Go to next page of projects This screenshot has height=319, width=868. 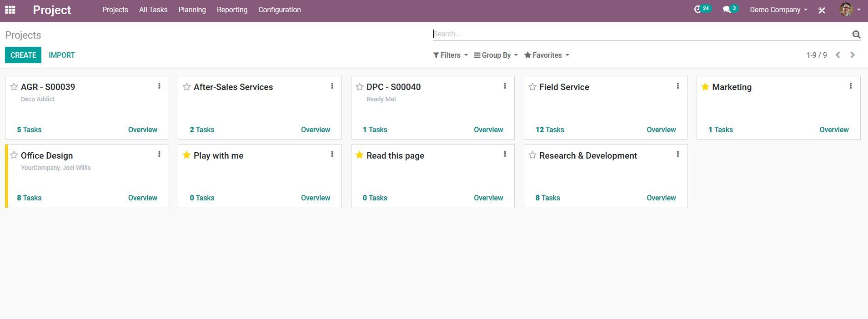pyautogui.click(x=853, y=55)
